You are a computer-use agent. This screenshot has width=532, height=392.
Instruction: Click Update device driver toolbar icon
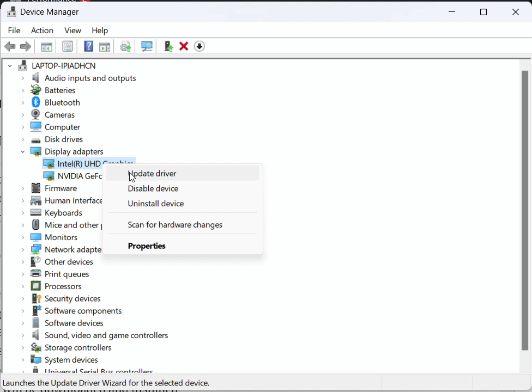(x=125, y=46)
